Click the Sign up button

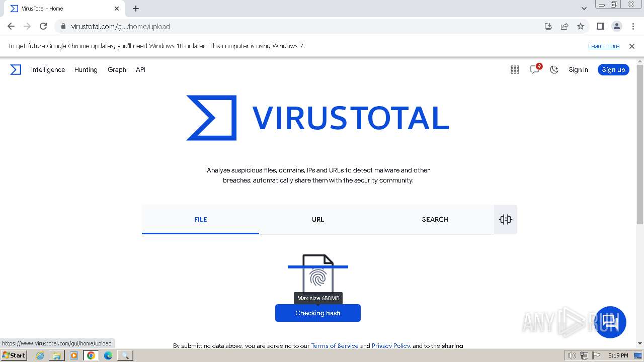click(x=613, y=70)
